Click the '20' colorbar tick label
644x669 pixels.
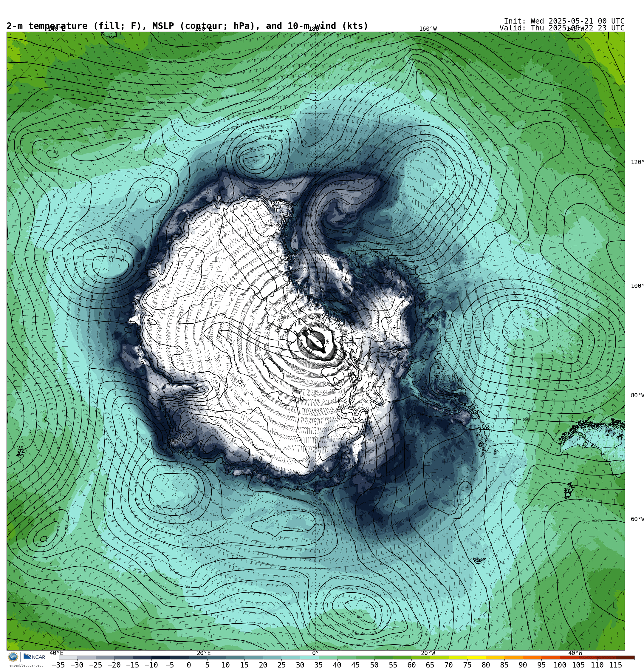(263, 665)
